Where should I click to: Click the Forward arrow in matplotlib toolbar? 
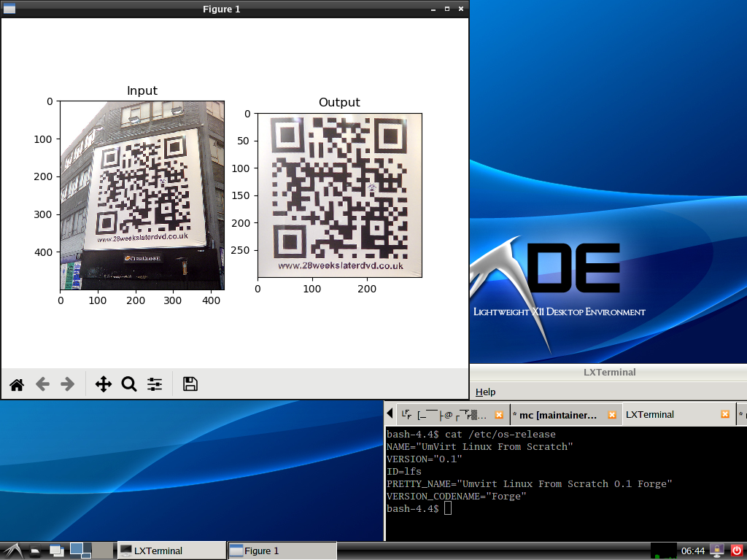tap(68, 384)
